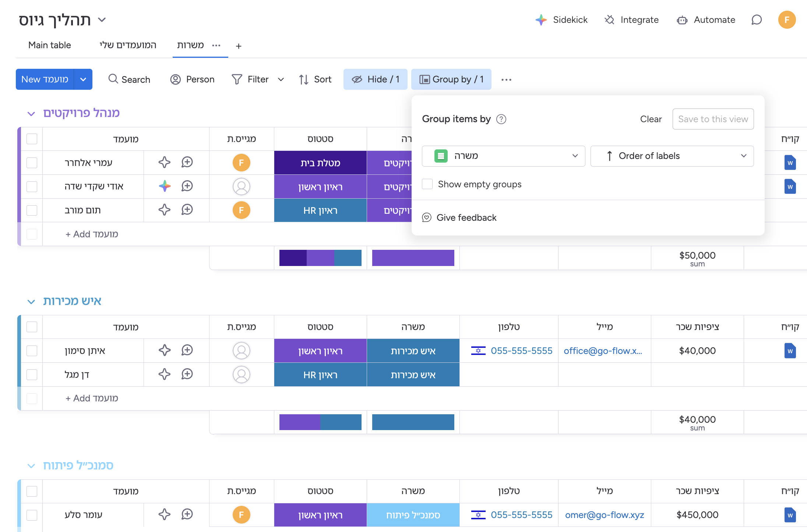Open the Order of labels dropdown
This screenshot has width=807, height=532.
click(x=672, y=156)
